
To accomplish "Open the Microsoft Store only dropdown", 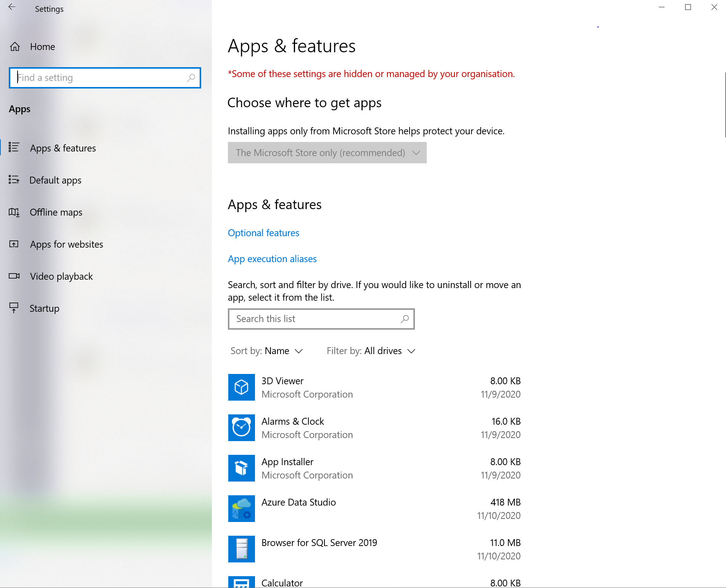I will click(x=327, y=153).
